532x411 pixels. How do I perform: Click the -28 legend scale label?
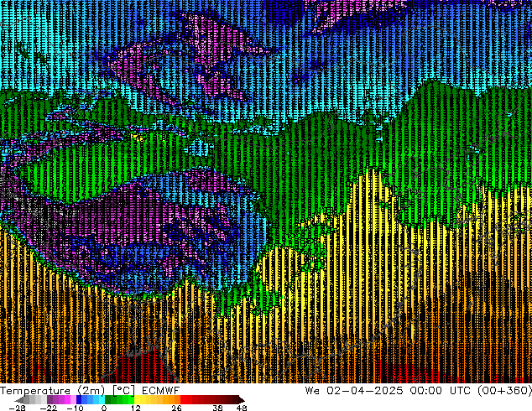click(x=17, y=408)
